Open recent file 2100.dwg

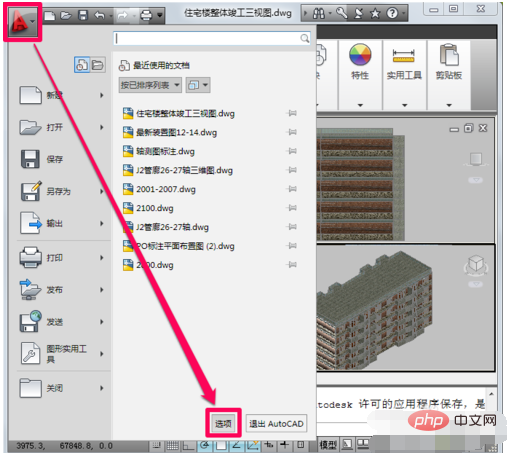148,208
